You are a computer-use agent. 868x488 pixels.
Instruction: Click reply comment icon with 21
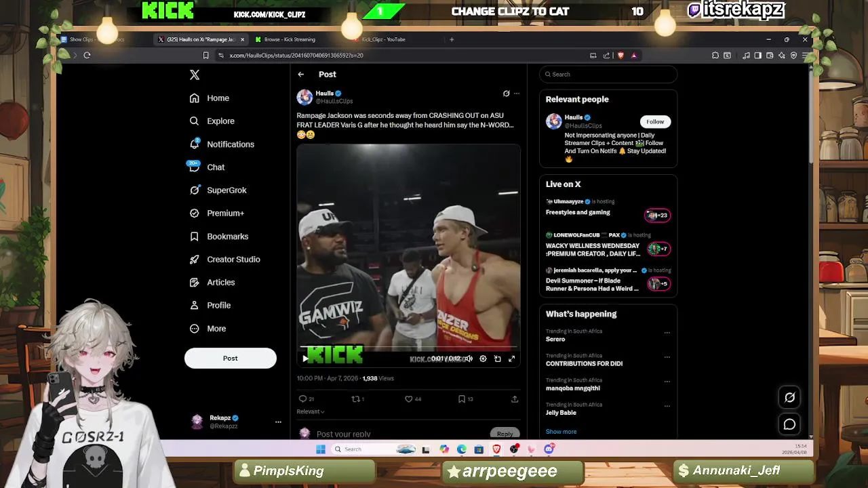307,399
